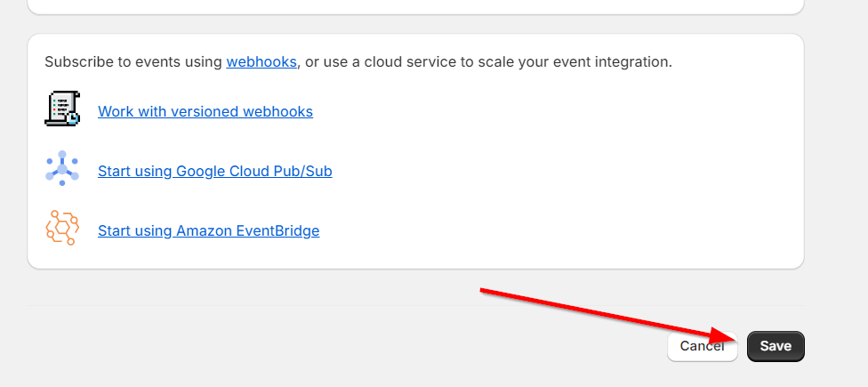This screenshot has height=387, width=868.
Task: Follow the underlined webhooks hyperlink
Action: 261,62
